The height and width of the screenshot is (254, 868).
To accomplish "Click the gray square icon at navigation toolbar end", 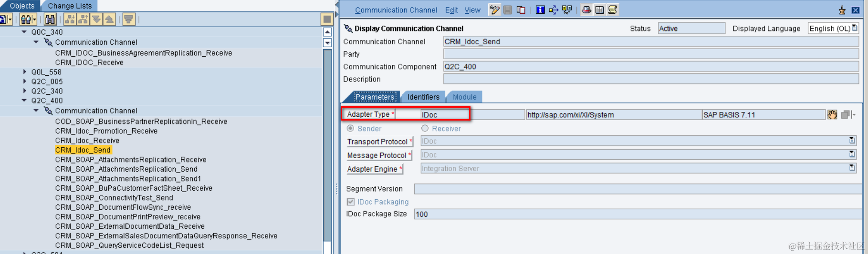I will click(327, 19).
